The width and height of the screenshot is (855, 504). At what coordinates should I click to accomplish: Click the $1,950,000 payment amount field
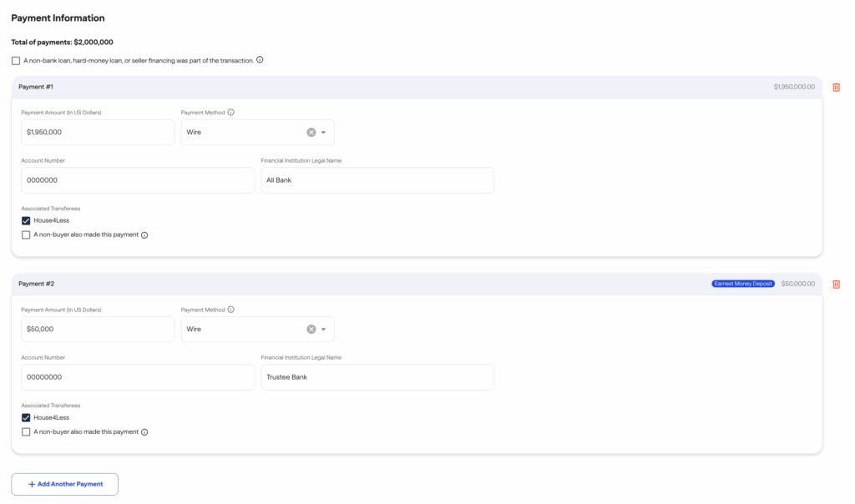tap(98, 132)
